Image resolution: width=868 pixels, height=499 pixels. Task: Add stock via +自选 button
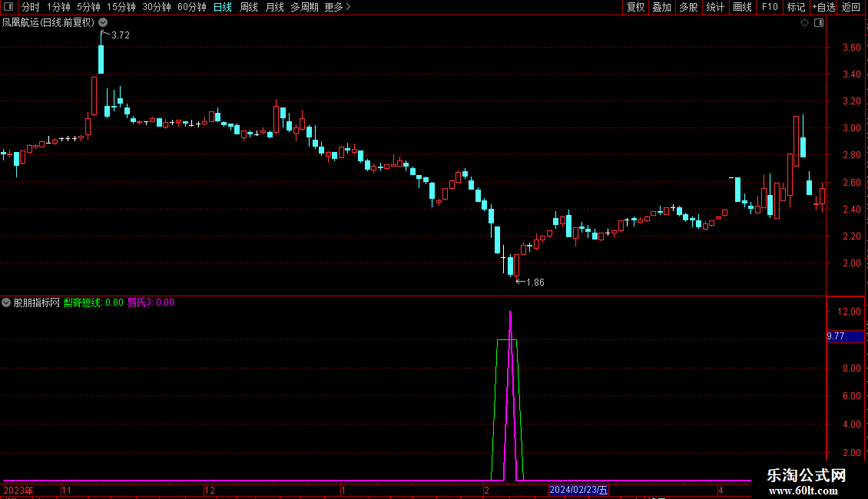823,7
